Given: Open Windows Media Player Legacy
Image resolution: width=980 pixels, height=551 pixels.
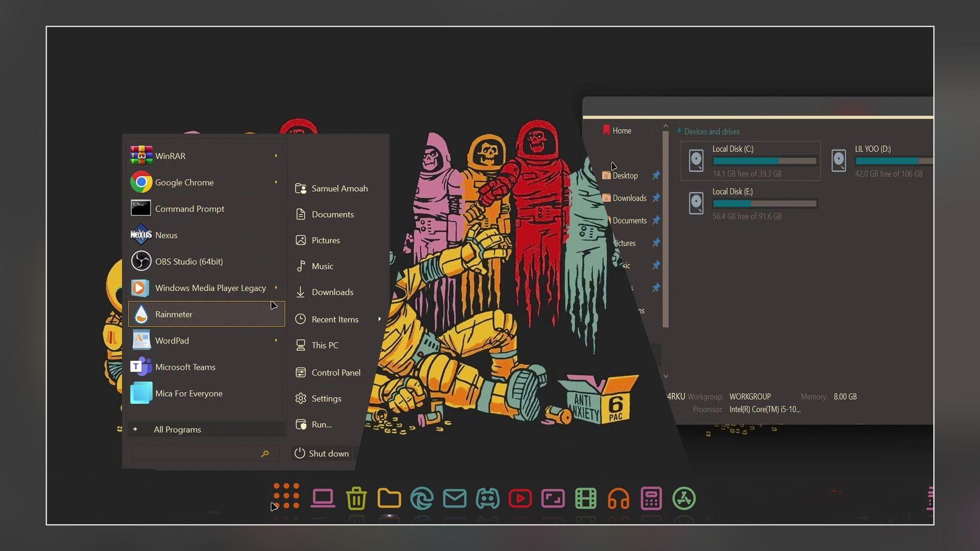Looking at the screenshot, I should click(x=206, y=288).
